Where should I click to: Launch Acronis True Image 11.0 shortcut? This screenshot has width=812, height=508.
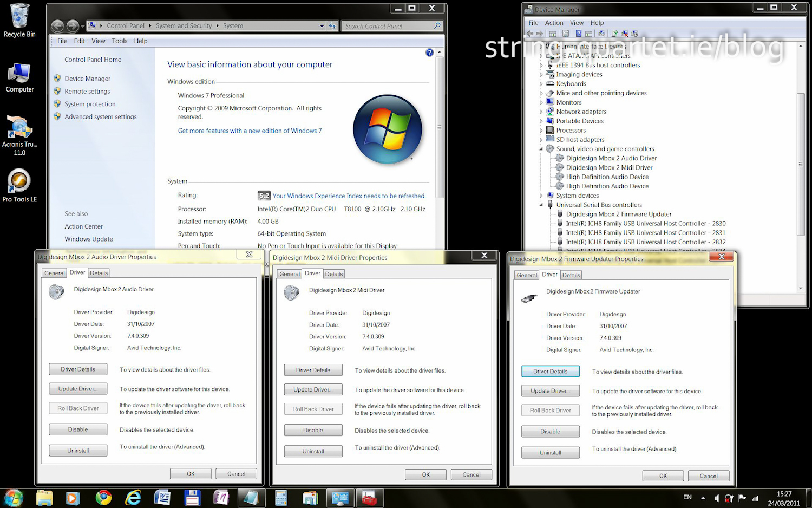pos(19,135)
